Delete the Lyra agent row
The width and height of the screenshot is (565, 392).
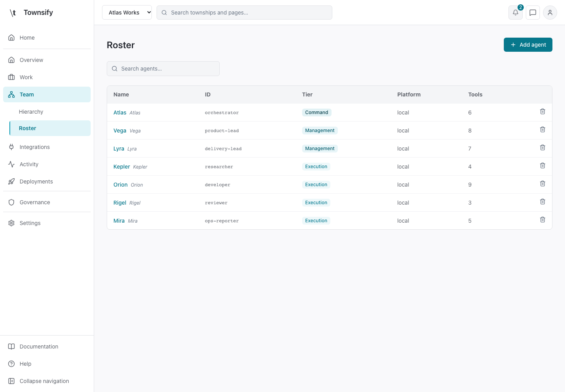(543, 148)
